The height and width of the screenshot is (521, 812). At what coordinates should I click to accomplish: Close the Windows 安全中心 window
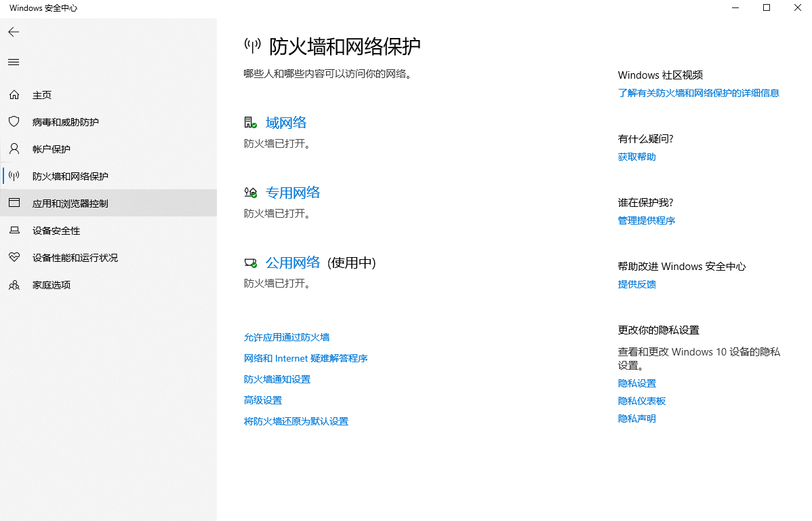[x=798, y=7]
